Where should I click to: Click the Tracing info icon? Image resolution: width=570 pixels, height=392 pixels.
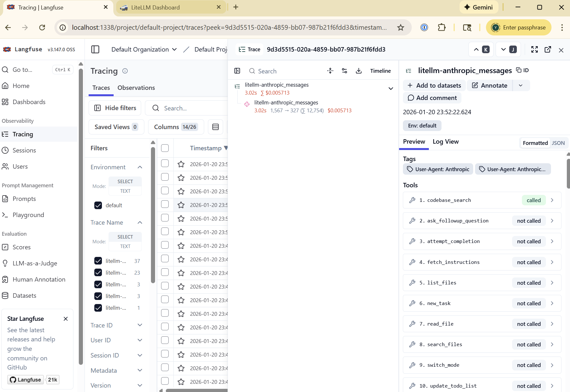point(125,71)
